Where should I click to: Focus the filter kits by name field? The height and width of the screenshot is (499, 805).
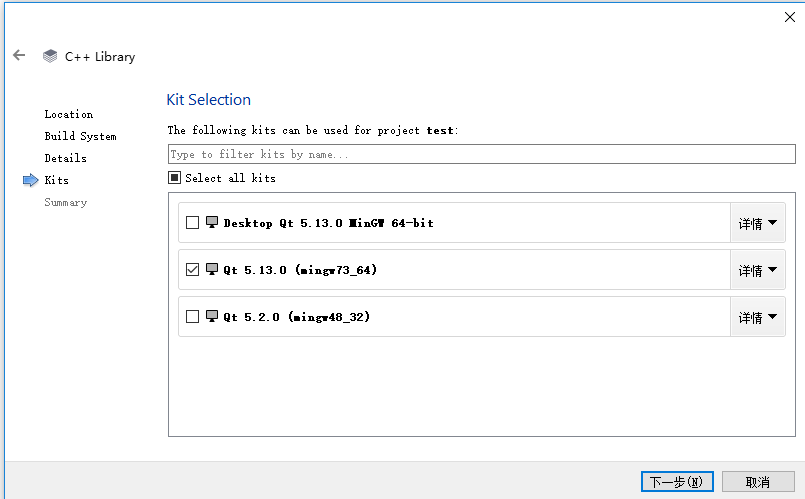pos(481,154)
